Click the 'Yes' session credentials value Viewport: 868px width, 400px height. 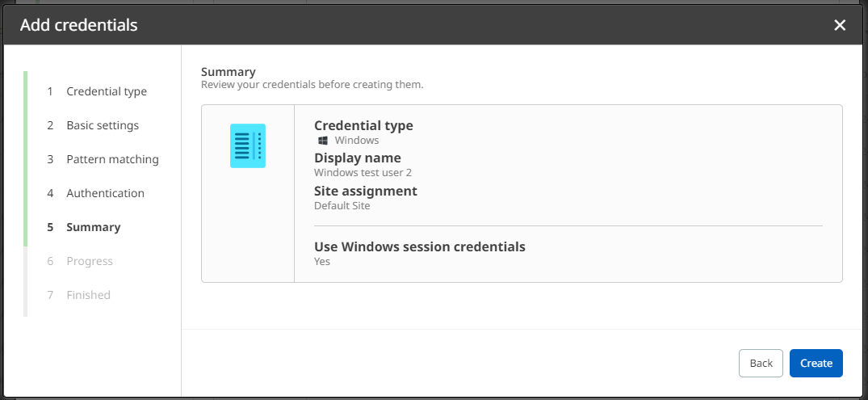[x=322, y=261]
